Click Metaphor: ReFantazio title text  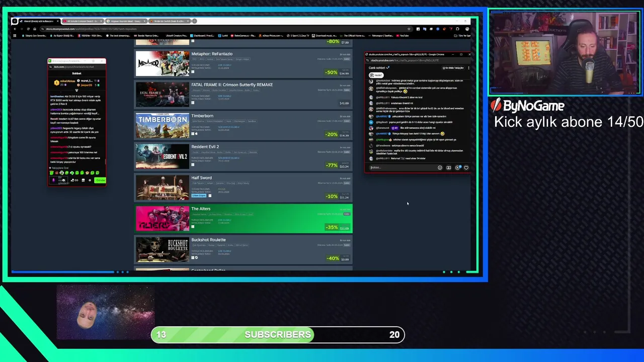212,54
